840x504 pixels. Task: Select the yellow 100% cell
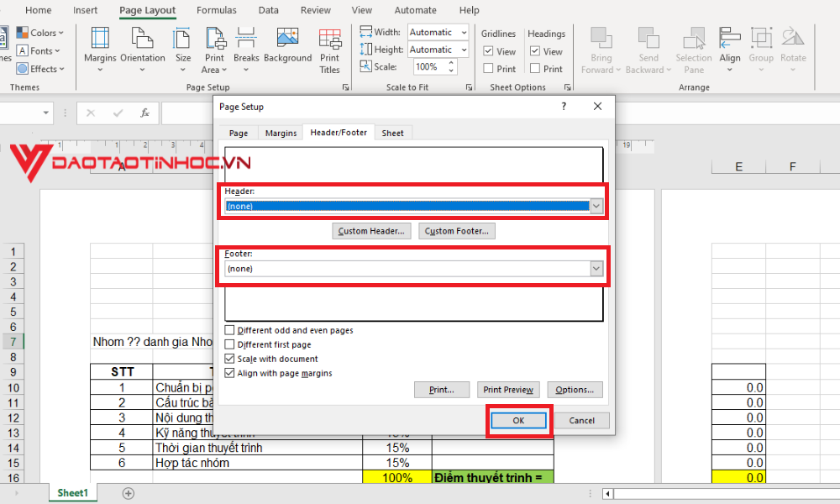(x=397, y=477)
